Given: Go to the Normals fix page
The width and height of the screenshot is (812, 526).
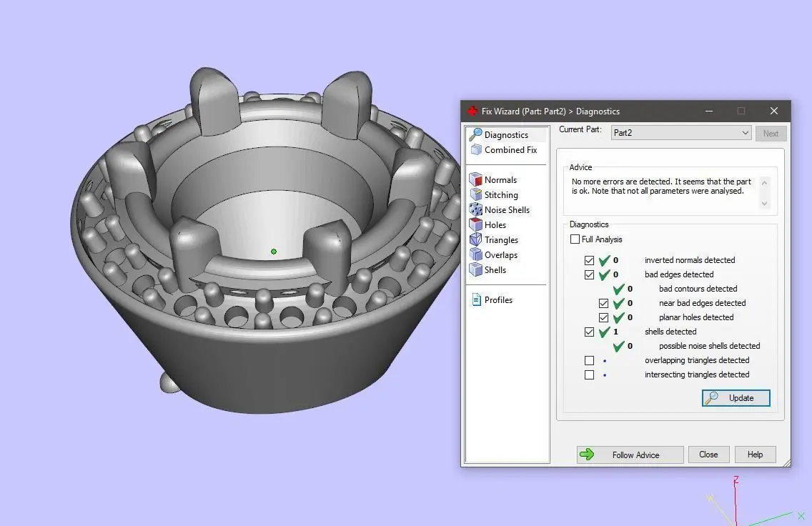Looking at the screenshot, I should [500, 179].
